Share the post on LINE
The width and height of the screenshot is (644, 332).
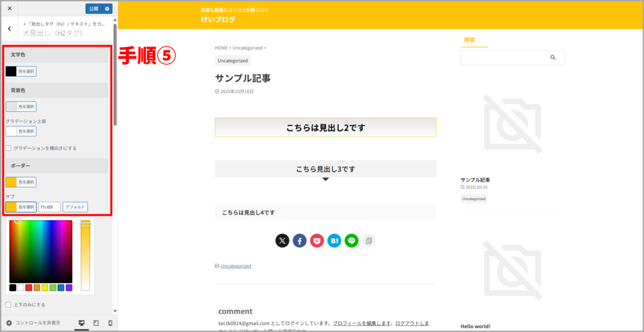tap(352, 240)
